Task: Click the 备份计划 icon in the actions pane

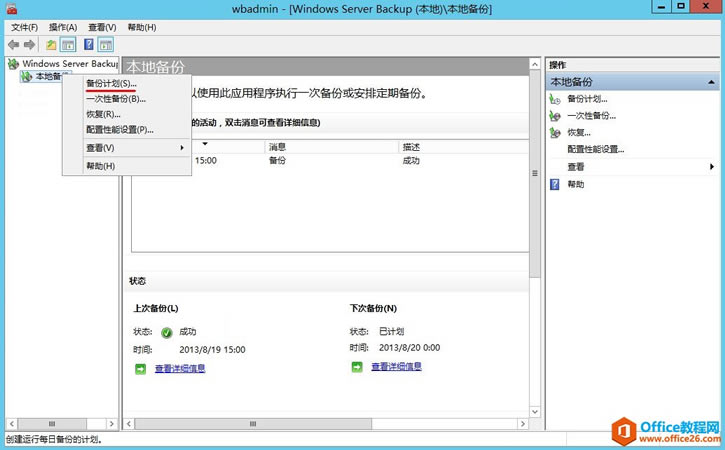Action: (555, 99)
